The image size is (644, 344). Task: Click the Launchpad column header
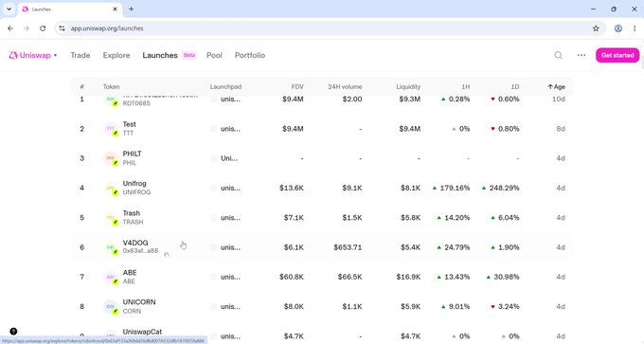click(225, 87)
